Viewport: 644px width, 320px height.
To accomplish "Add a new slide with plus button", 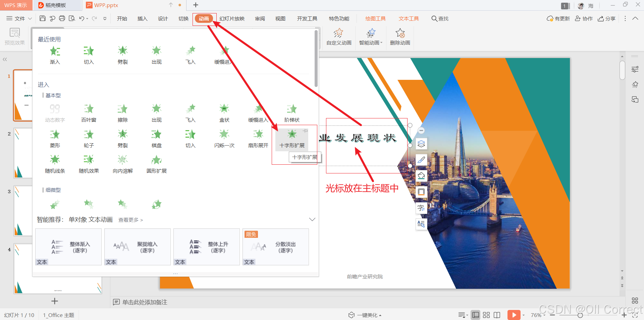I will click(x=55, y=301).
